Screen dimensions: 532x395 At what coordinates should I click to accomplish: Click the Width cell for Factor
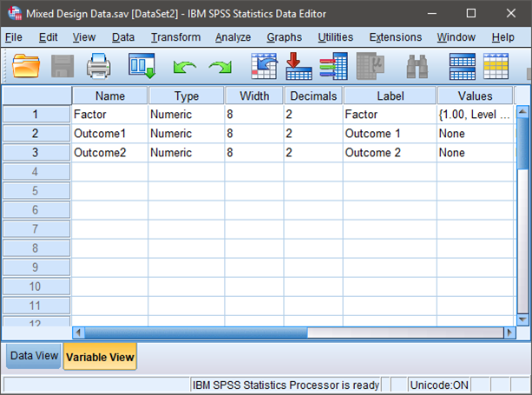pyautogui.click(x=254, y=114)
